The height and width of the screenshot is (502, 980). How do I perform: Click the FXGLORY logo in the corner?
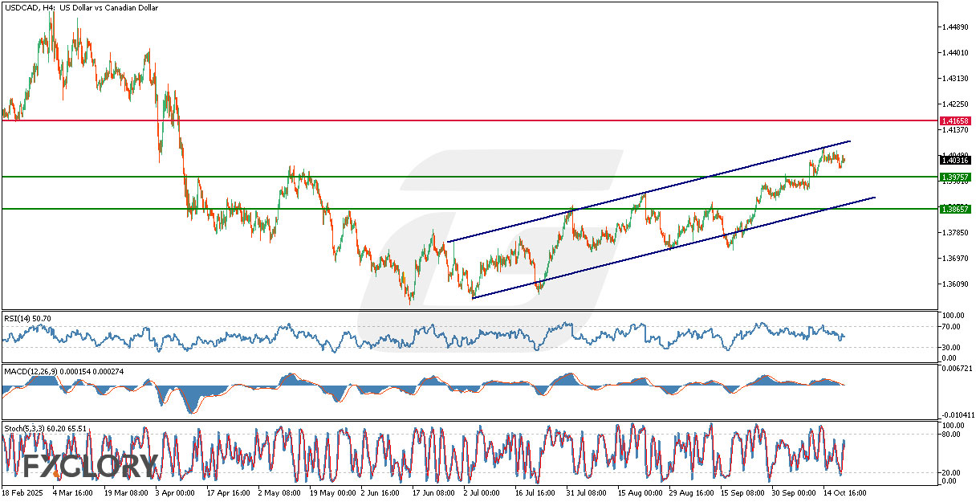90,466
